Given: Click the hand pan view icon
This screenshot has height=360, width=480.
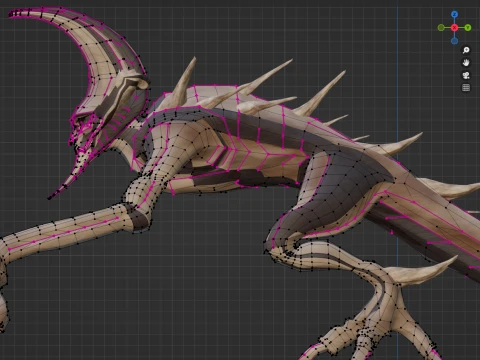Looking at the screenshot, I should click(x=466, y=63).
